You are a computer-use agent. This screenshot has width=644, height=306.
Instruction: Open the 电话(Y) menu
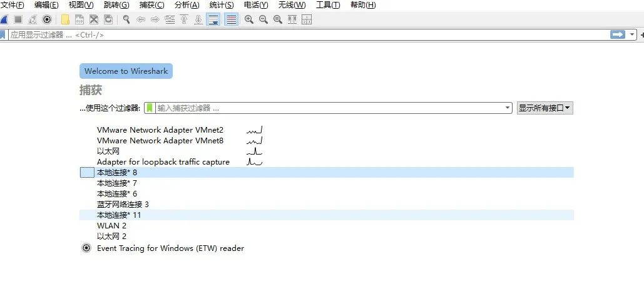tap(256, 5)
